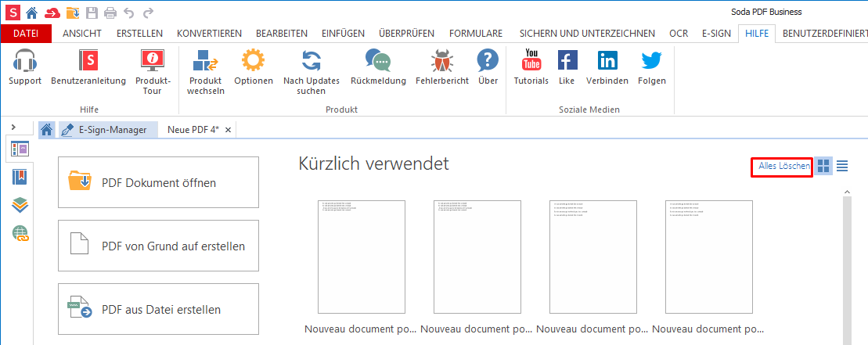Image resolution: width=868 pixels, height=345 pixels.
Task: Switch to KONVERTIEREN ribbon tab
Action: [x=209, y=33]
